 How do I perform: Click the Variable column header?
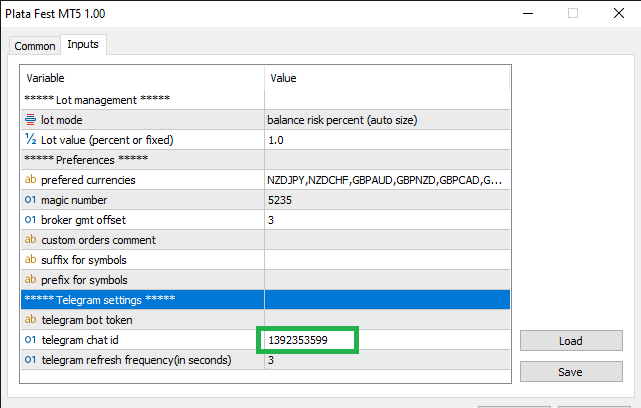click(x=142, y=78)
